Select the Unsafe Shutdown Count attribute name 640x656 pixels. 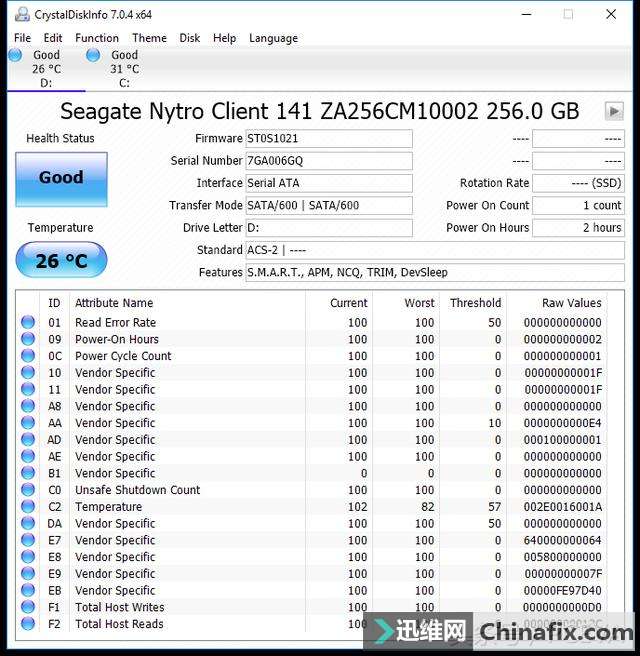[138, 490]
